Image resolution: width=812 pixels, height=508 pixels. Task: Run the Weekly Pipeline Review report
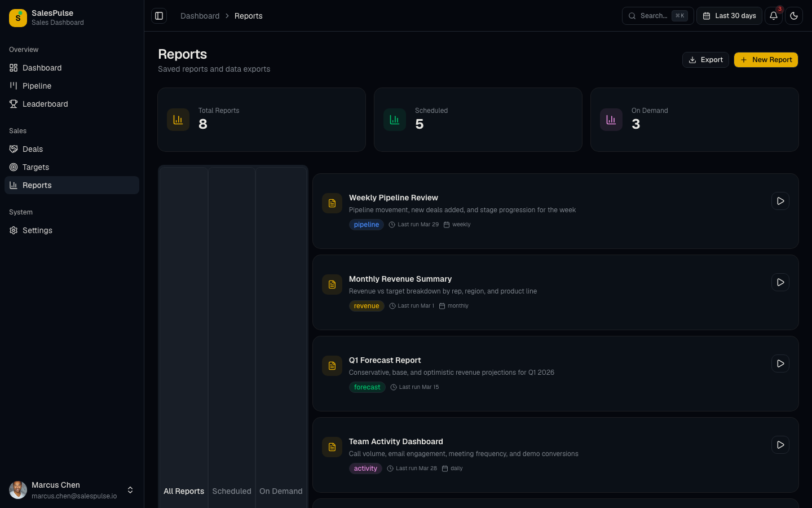[780, 201]
